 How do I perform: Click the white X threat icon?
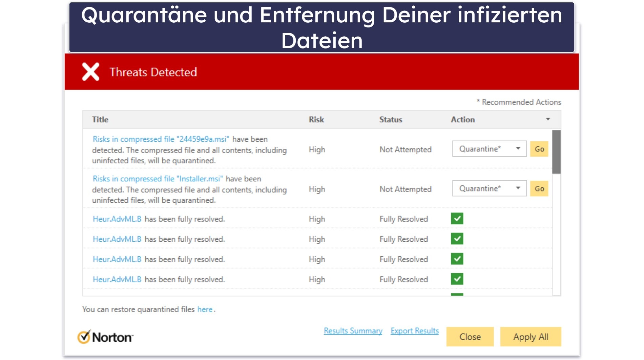point(90,72)
